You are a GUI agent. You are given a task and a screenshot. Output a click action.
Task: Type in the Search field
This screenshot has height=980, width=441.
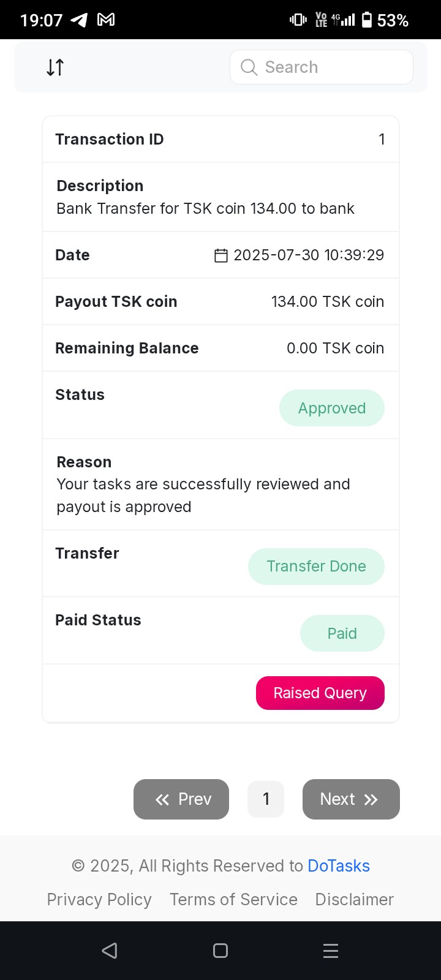pyautogui.click(x=331, y=67)
